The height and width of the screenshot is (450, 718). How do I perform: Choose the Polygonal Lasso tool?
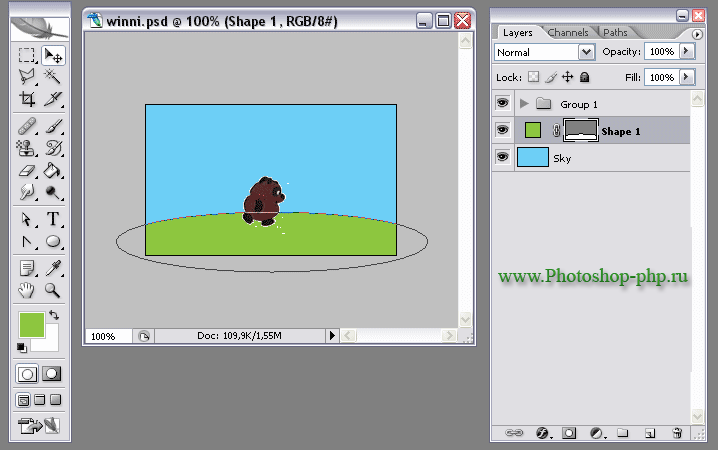pos(27,77)
